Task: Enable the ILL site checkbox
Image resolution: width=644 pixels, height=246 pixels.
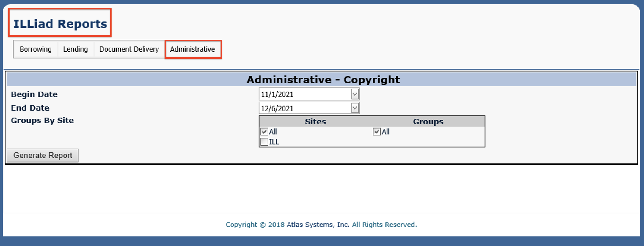Action: coord(264,142)
